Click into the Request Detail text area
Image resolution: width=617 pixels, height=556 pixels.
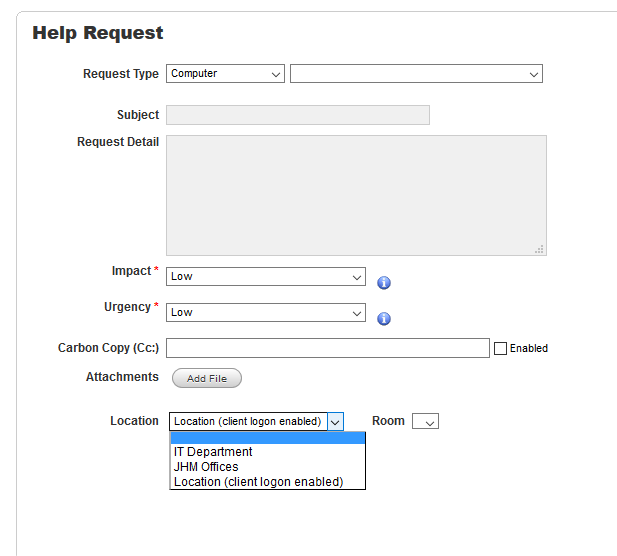tap(356, 195)
